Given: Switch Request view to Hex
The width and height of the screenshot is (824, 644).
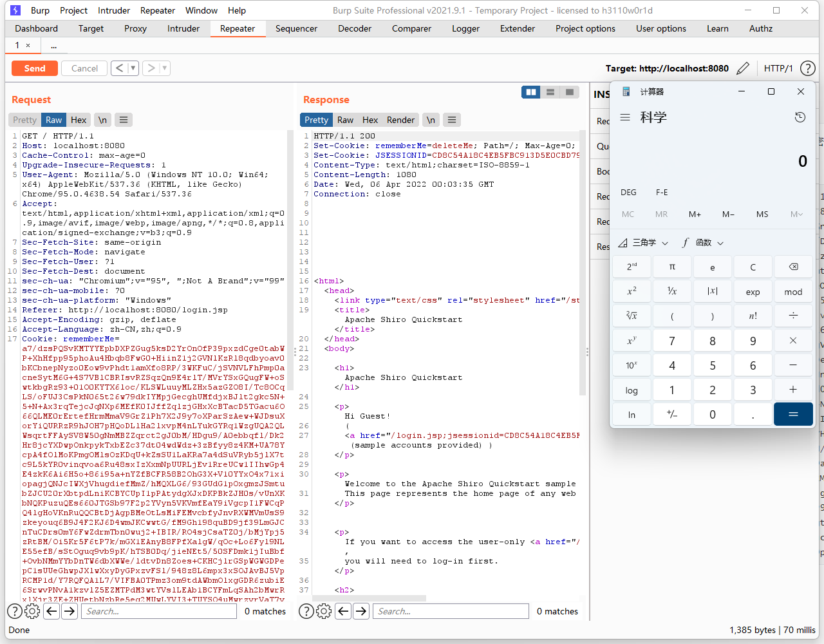Looking at the screenshot, I should pos(79,120).
